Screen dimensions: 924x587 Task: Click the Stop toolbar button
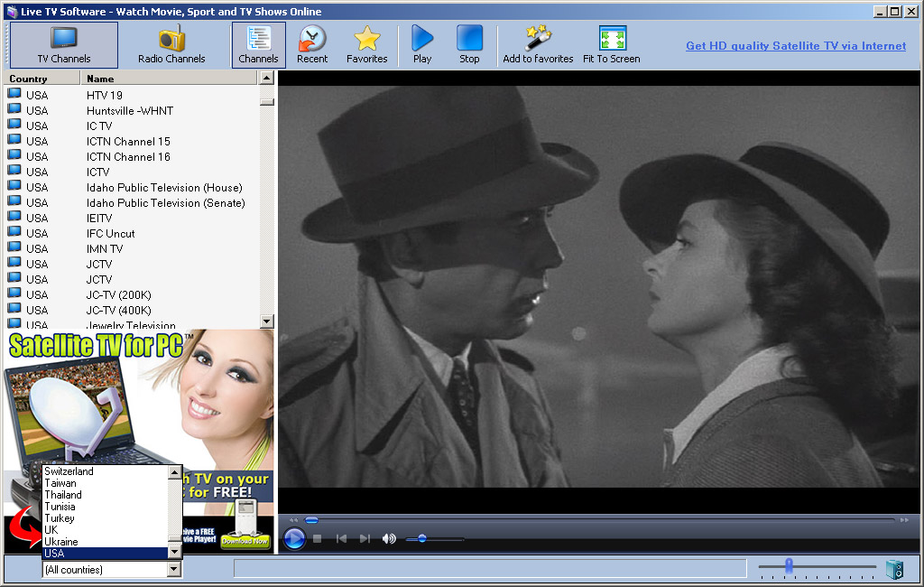[469, 45]
